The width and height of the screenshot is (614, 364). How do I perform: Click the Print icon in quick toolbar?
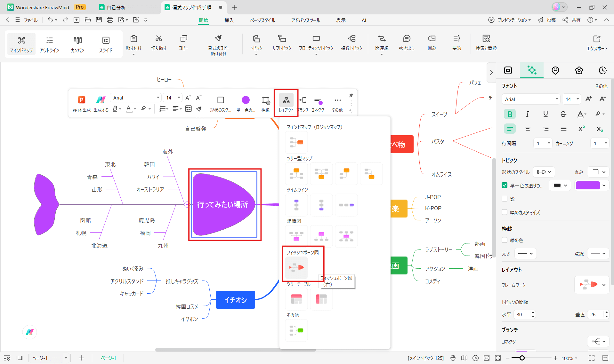point(110,20)
